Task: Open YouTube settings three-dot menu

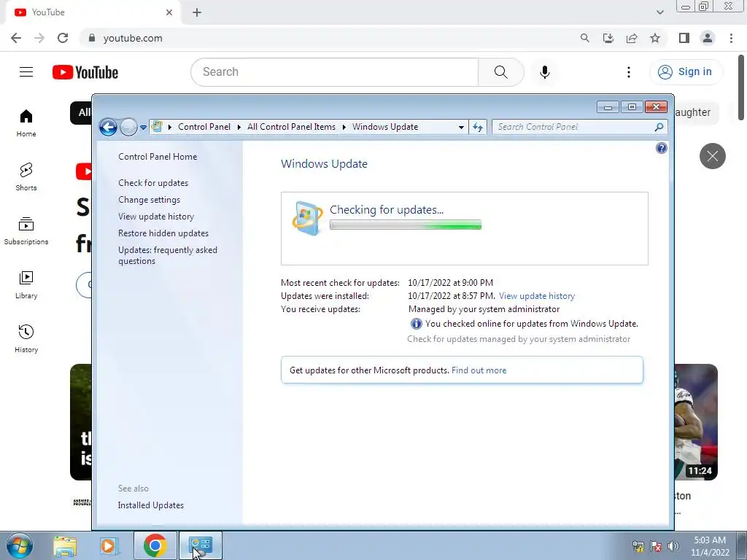Action: [x=628, y=72]
